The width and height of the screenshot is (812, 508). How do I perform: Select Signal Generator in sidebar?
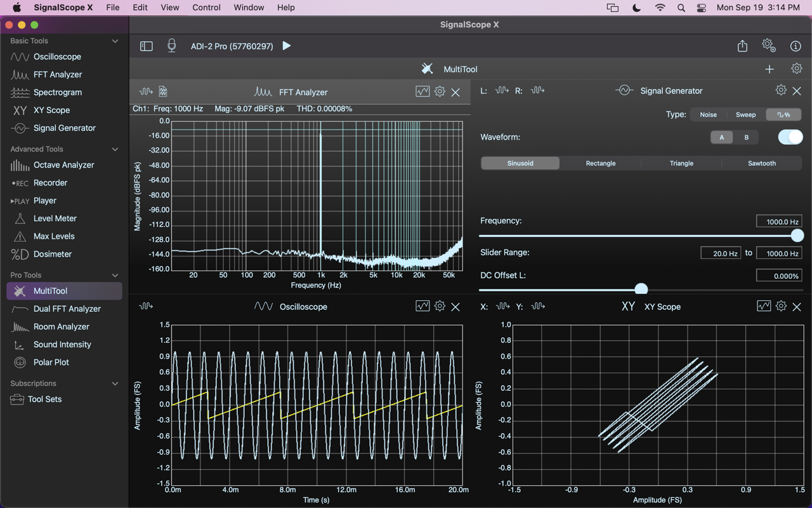63,128
